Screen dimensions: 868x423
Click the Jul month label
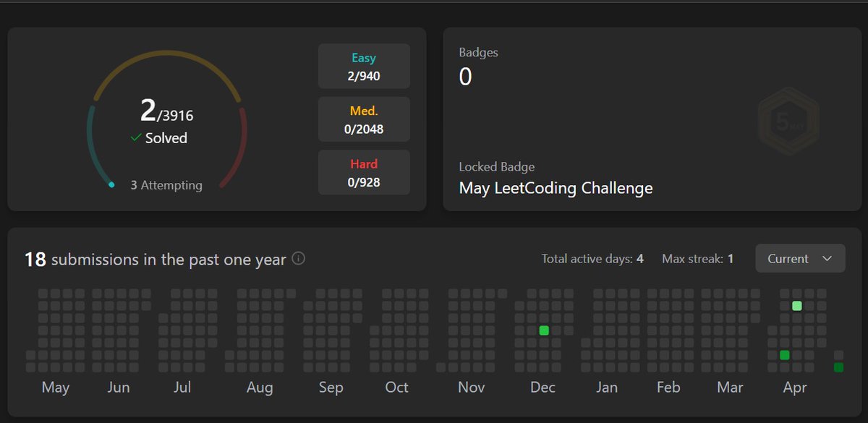coord(182,388)
